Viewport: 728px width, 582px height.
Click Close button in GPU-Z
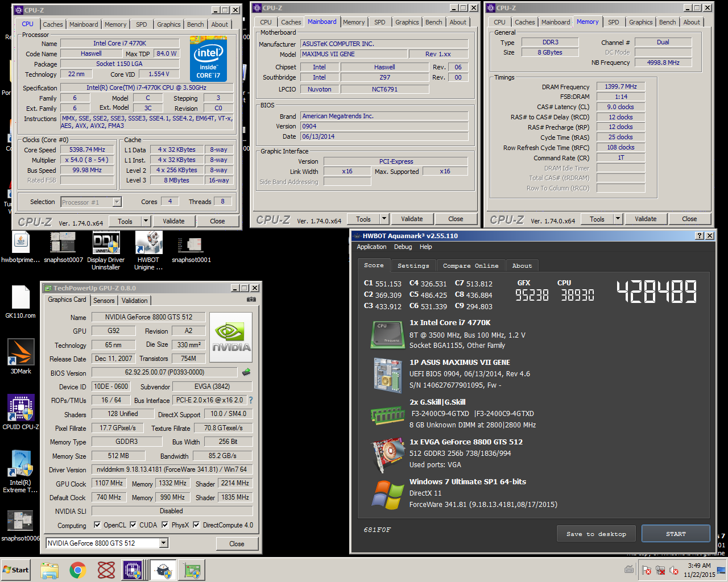click(x=237, y=544)
